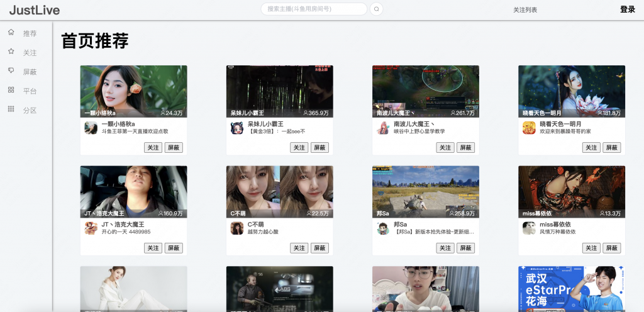
Task: Open 分区 in the sidebar
Action: (30, 111)
